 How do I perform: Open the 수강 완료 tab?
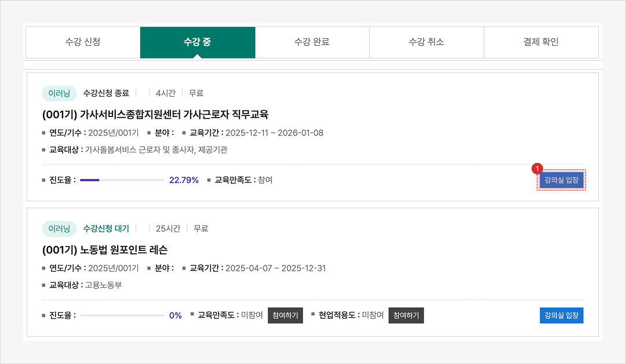312,42
